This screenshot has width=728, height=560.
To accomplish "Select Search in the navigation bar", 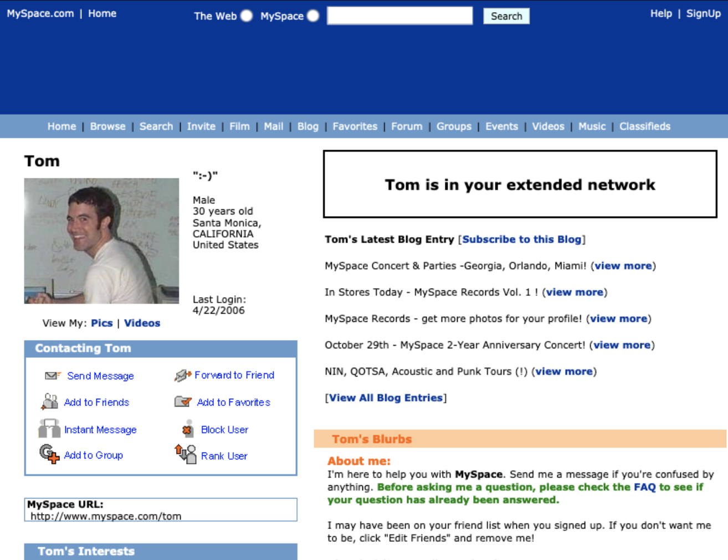I will coord(156,126).
